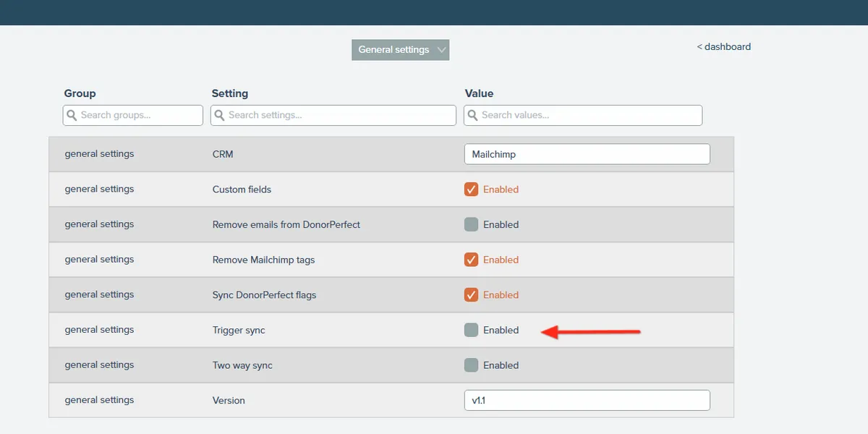Focus the Search groups input
868x434 pixels.
[133, 115]
